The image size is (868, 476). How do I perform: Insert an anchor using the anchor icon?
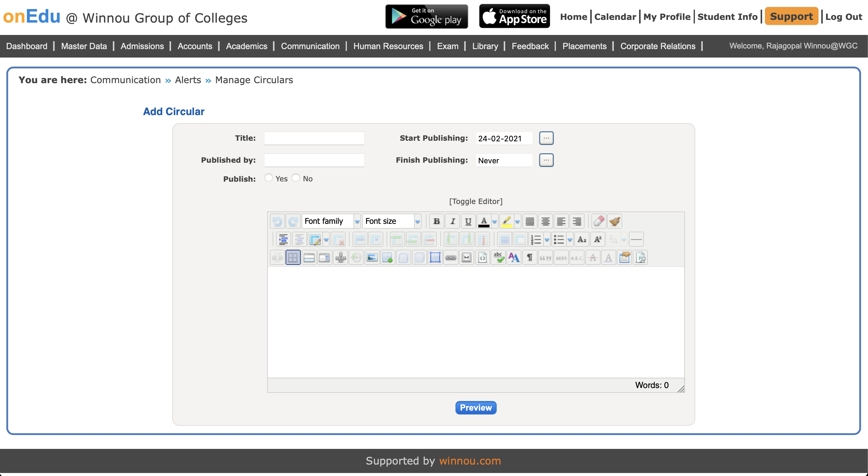pyautogui.click(x=340, y=258)
